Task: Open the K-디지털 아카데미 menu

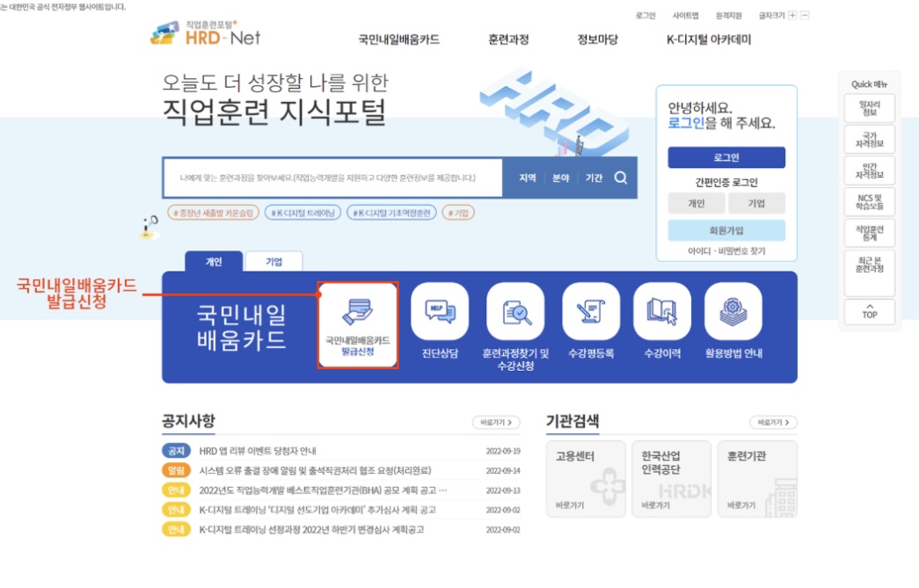Action: click(x=709, y=40)
